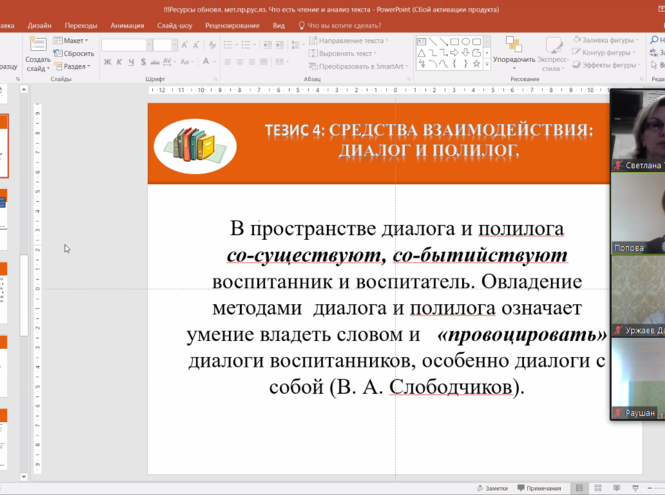Decrease font size with the smaller A icon

pyautogui.click(x=196, y=45)
